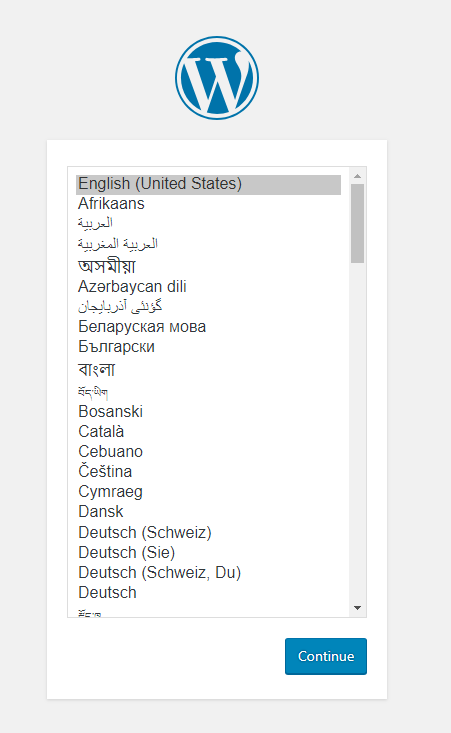
Task: Click the WordPress logo
Action: point(217,78)
